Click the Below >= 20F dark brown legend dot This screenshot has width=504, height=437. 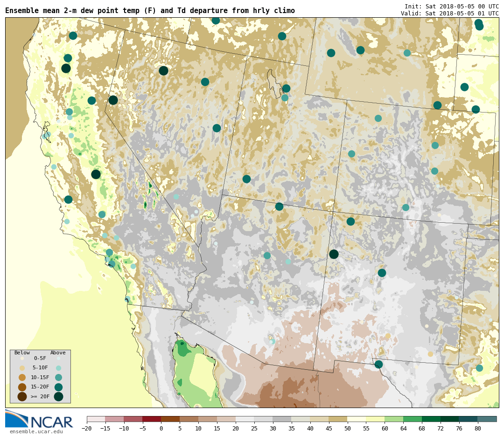(22, 396)
